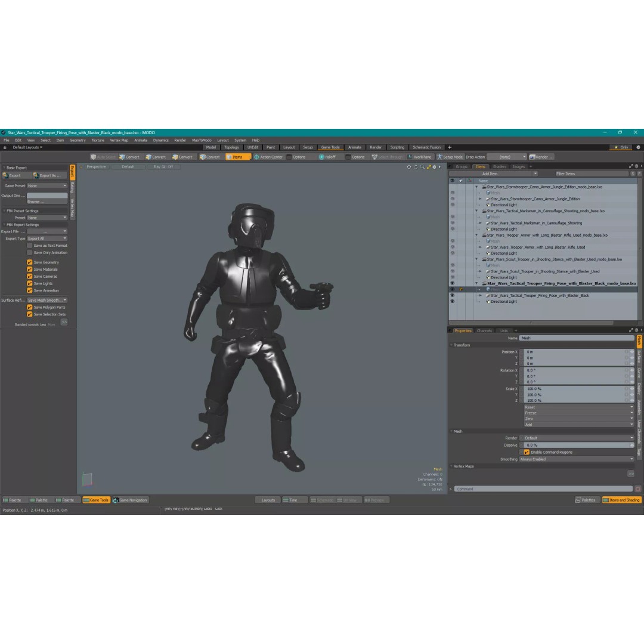The height and width of the screenshot is (644, 644).
Task: Click the Export As button
Action: click(49, 175)
